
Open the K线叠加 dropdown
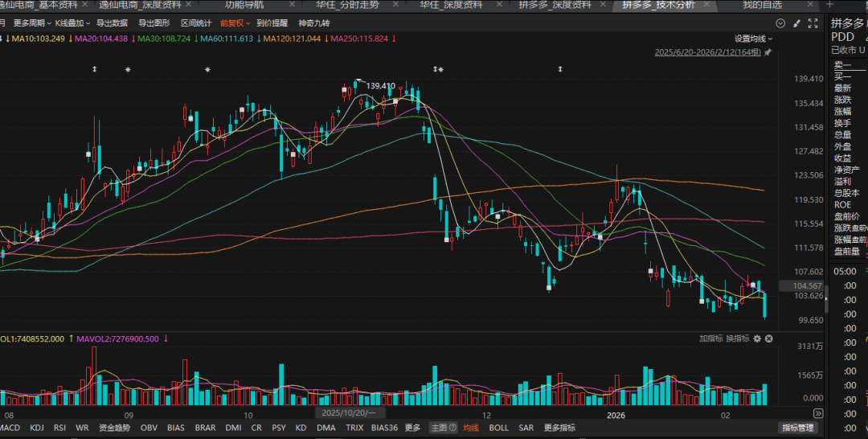[x=72, y=23]
